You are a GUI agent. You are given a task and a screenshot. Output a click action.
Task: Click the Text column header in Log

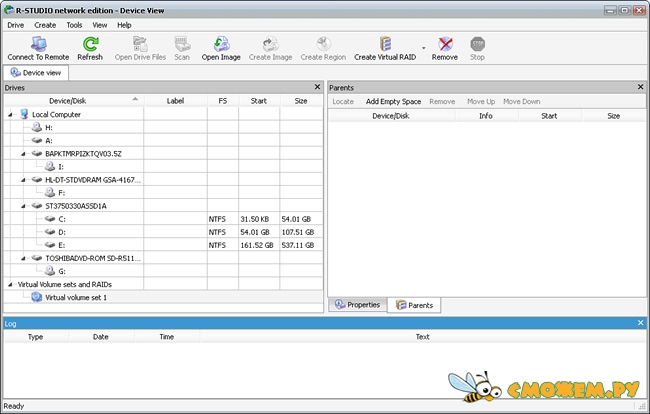click(422, 337)
